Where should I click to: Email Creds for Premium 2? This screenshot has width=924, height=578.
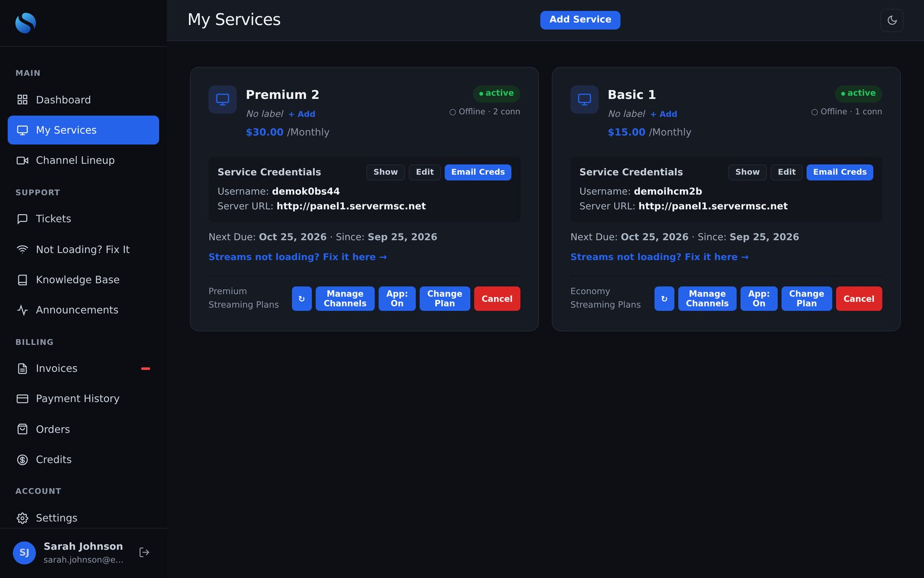[x=478, y=172]
